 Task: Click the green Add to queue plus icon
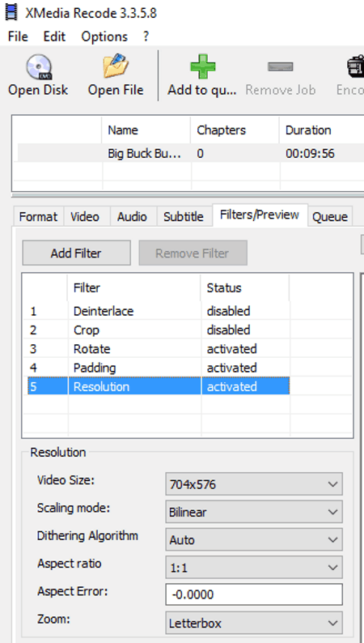coord(203,66)
